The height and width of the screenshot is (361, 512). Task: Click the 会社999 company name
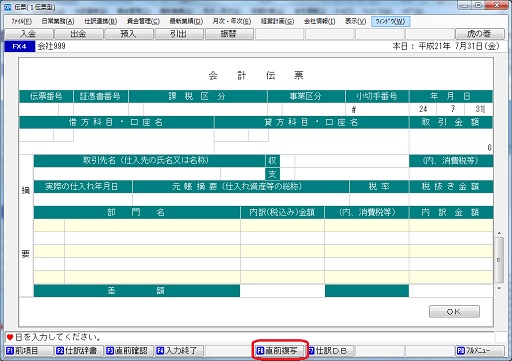point(51,46)
